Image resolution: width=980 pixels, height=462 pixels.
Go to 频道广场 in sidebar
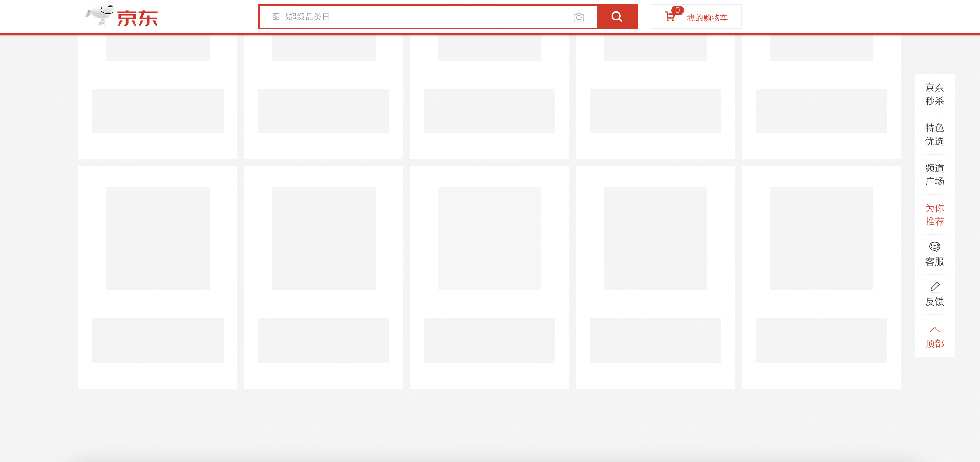(934, 174)
